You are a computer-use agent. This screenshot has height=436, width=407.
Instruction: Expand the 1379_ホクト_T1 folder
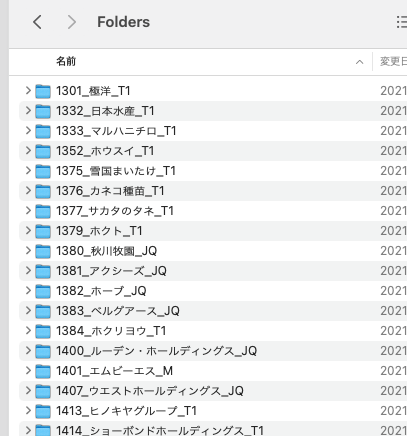(28, 230)
